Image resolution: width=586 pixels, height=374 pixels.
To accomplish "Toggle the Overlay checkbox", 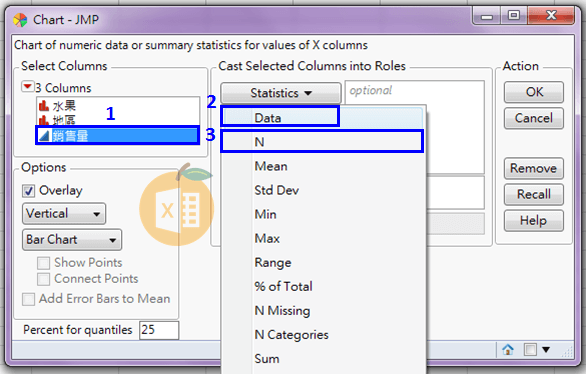I will click(x=28, y=191).
